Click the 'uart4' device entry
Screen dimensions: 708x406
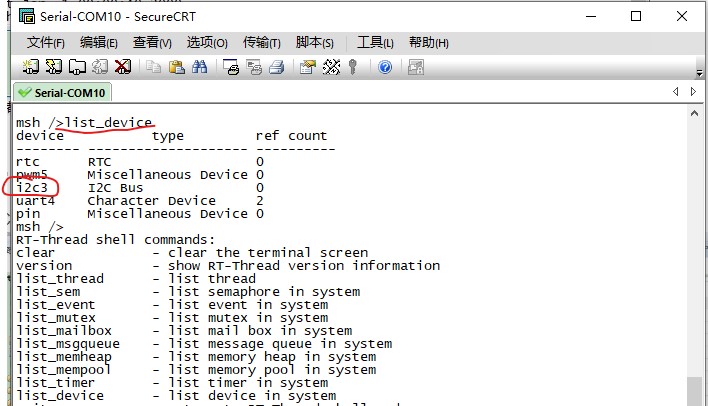tap(35, 201)
